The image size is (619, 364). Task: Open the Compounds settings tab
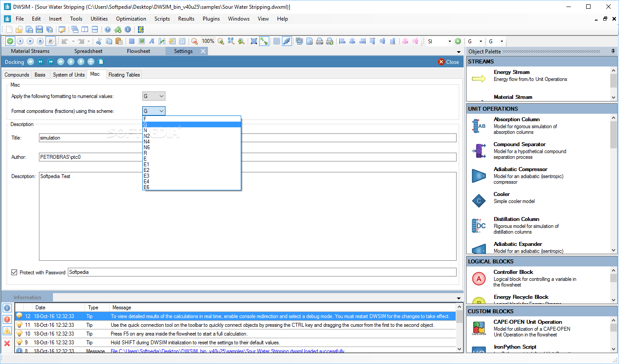point(17,75)
